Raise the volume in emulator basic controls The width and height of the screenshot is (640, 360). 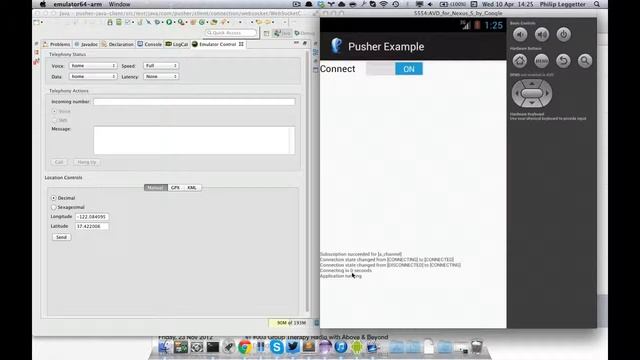[542, 35]
